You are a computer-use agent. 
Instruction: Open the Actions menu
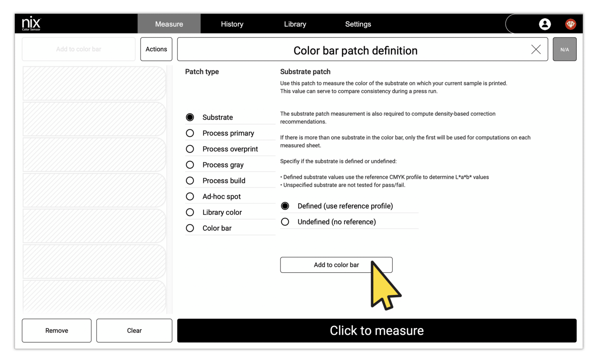pos(156,49)
